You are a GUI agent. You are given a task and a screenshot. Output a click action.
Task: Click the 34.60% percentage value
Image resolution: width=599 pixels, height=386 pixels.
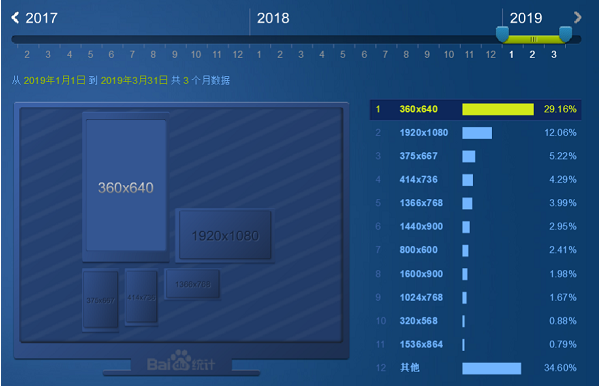pyautogui.click(x=560, y=368)
